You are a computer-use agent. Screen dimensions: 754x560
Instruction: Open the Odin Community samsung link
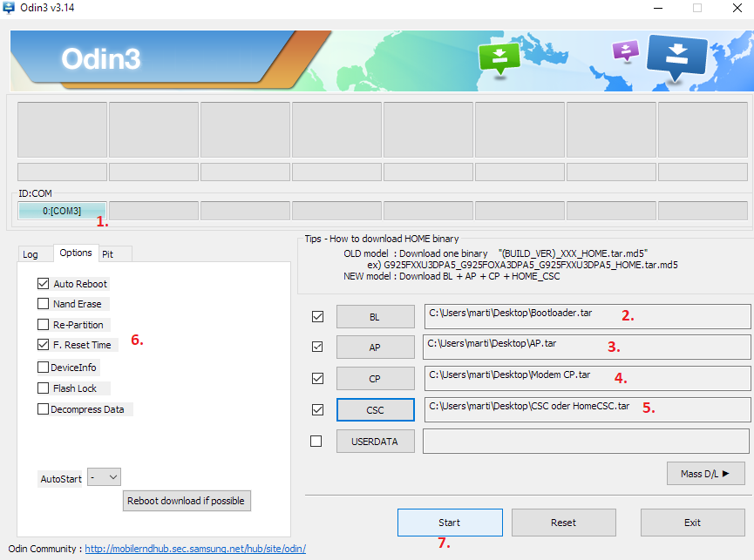195,550
